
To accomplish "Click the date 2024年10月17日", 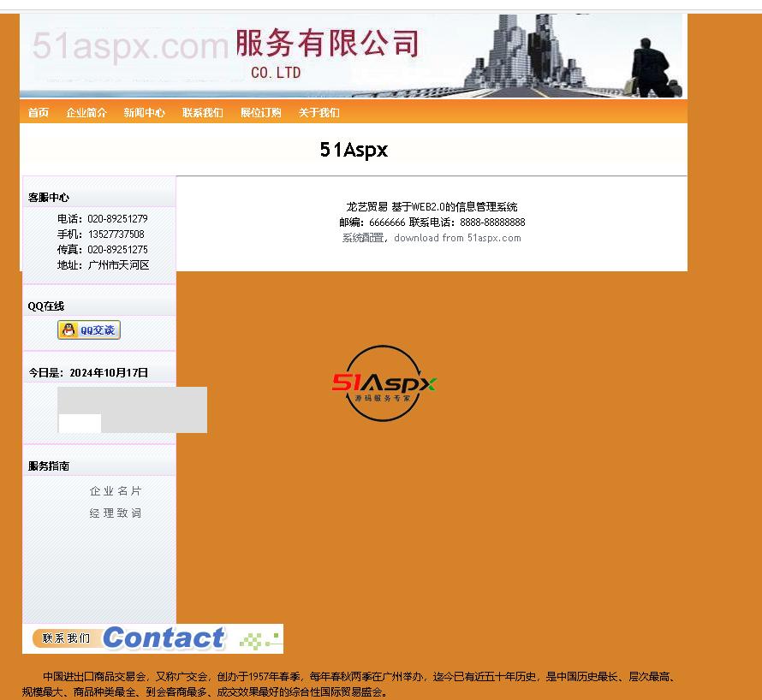I will click(109, 372).
